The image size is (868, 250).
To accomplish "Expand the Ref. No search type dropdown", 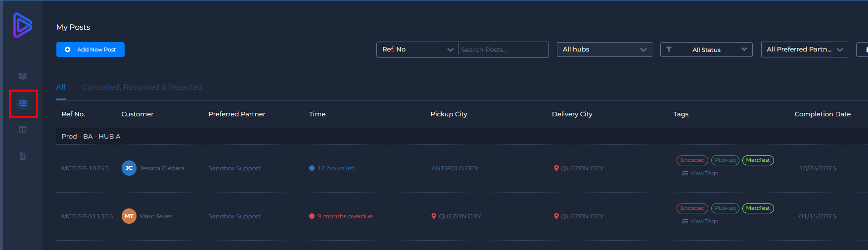I will [417, 50].
